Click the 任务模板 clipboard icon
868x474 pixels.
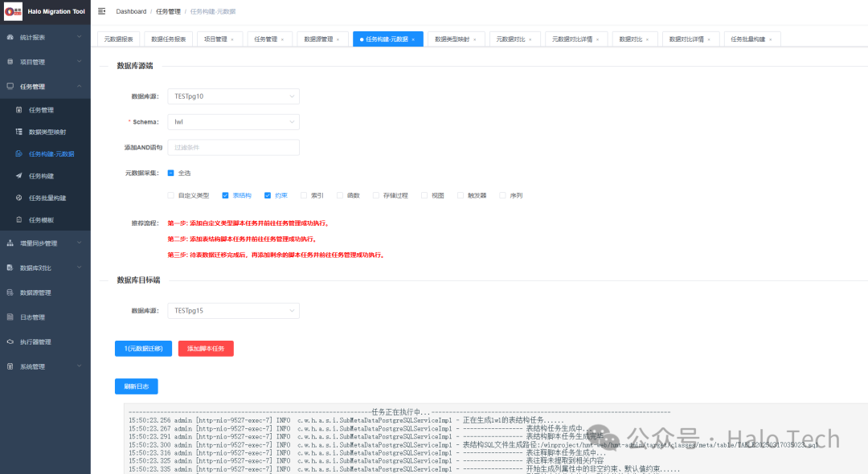pos(18,219)
